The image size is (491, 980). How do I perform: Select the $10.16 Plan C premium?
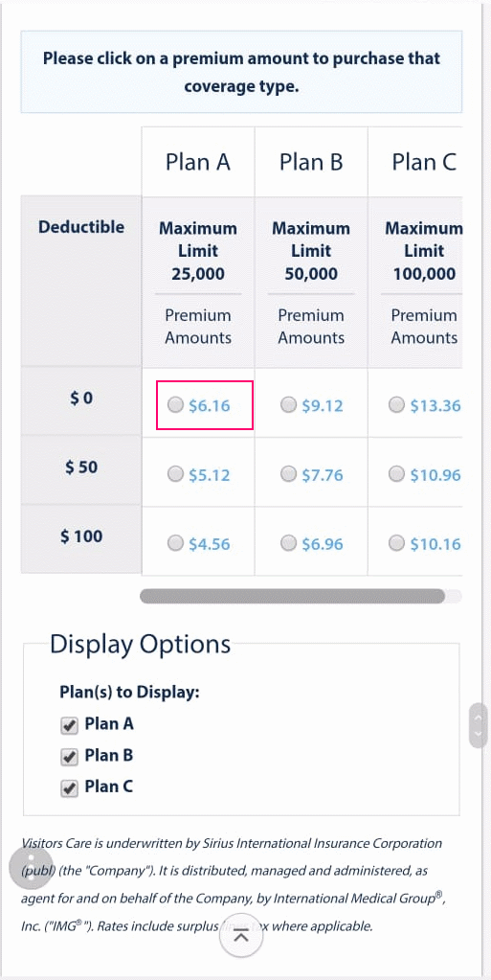(396, 544)
